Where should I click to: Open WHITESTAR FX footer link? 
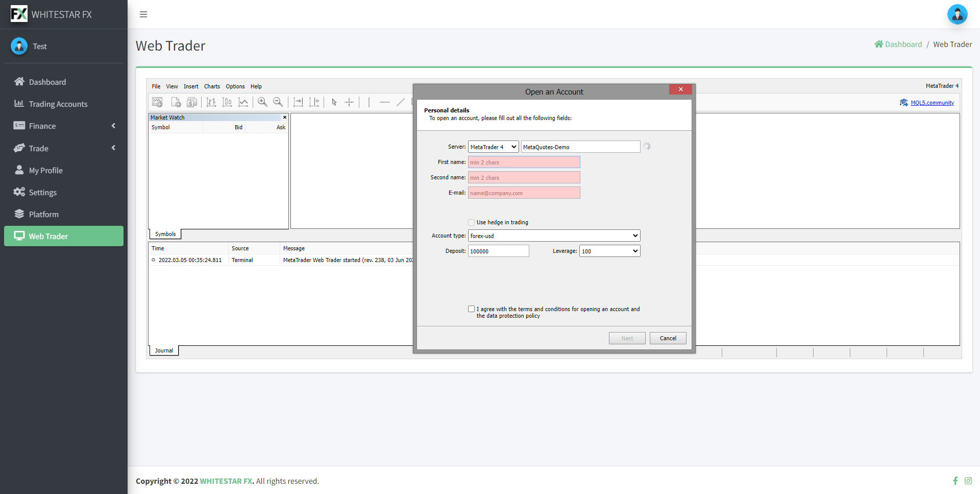click(226, 481)
